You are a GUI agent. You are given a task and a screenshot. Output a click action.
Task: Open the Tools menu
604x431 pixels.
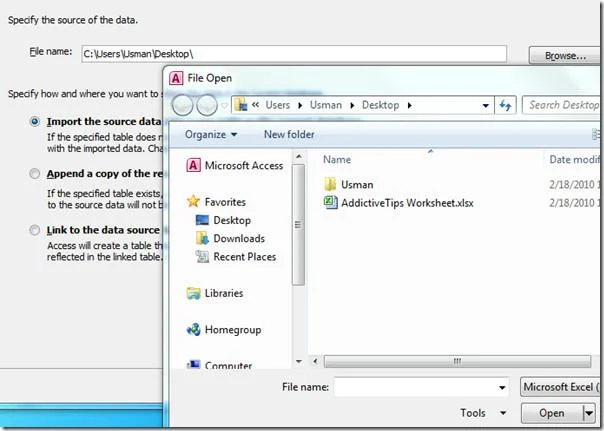483,413
